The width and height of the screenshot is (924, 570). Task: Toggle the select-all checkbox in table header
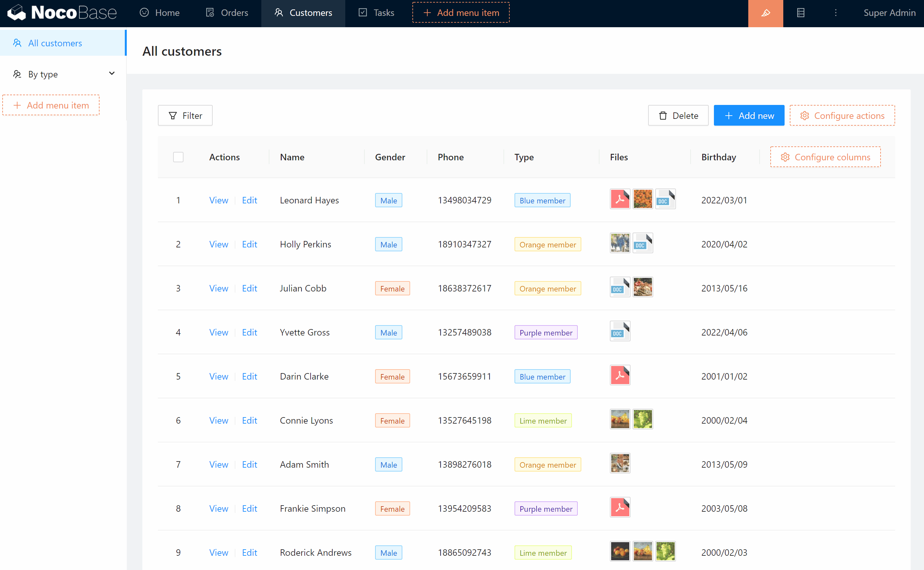178,157
